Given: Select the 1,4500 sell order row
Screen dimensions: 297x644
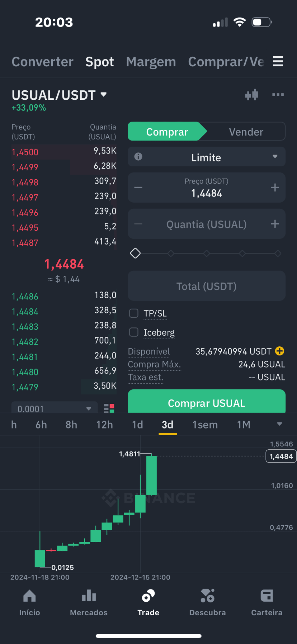Looking at the screenshot, I should [64, 152].
